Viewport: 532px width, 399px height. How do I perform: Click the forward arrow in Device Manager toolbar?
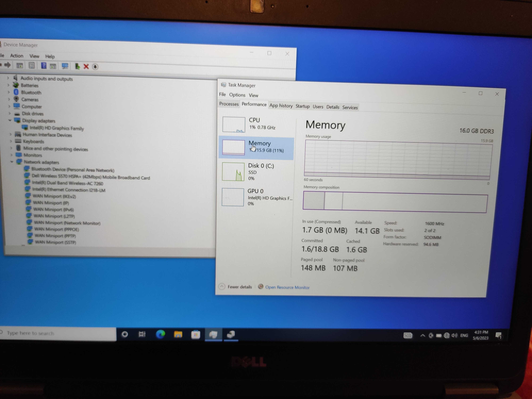pyautogui.click(x=8, y=65)
